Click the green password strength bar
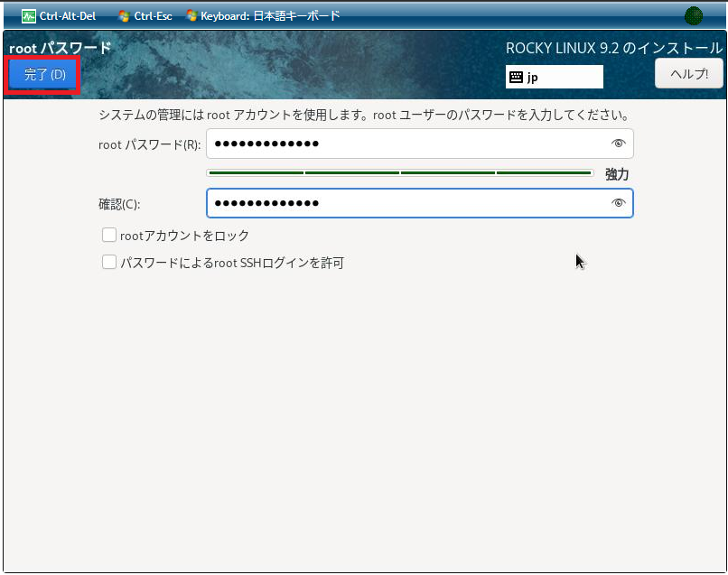728x575 pixels. coord(399,172)
